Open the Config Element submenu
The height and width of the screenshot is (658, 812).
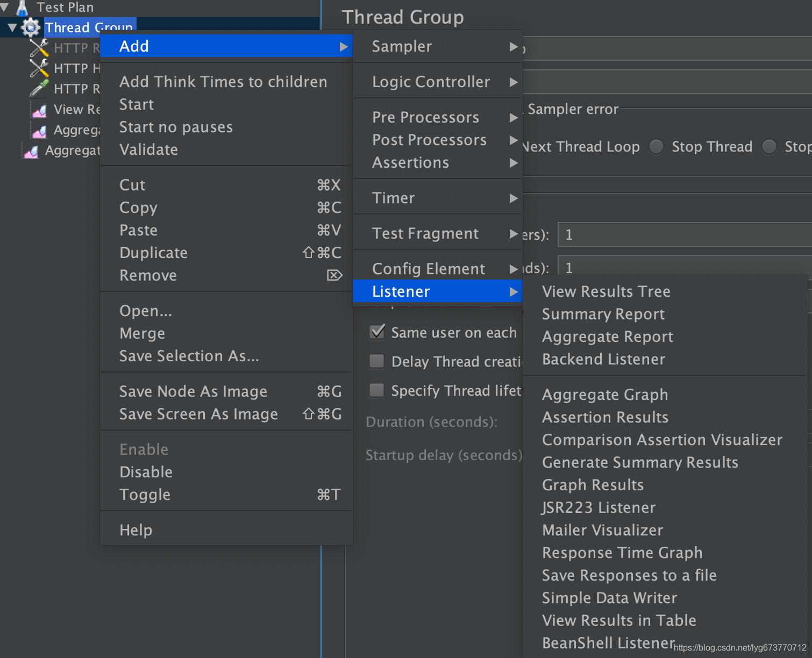click(437, 269)
